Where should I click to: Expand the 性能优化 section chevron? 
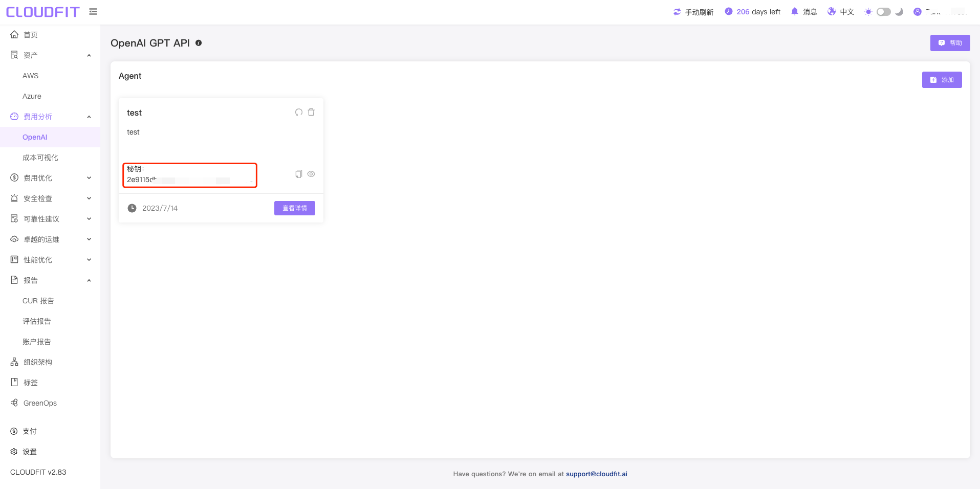(89, 260)
